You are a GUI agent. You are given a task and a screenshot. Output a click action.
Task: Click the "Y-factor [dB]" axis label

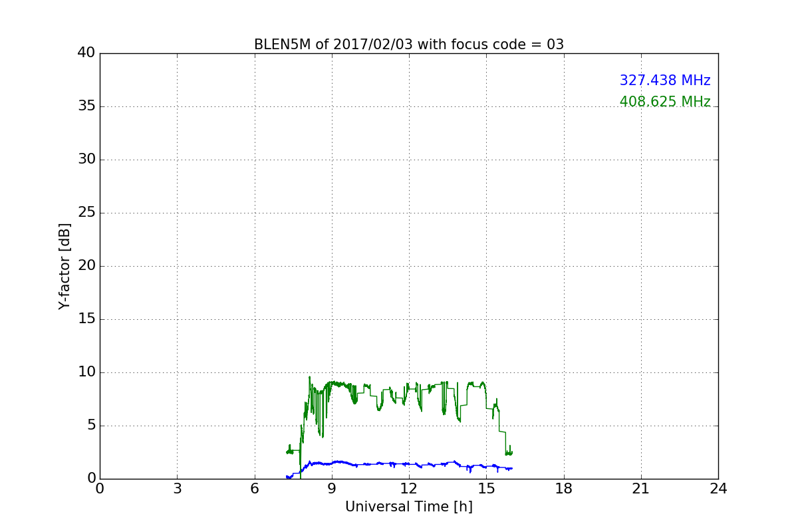click(x=65, y=266)
